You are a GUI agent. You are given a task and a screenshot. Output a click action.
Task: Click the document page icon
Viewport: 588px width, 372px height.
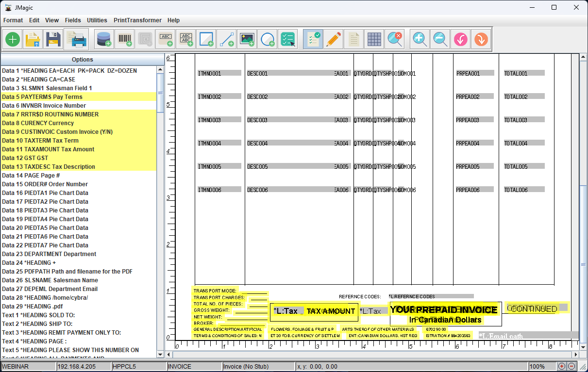point(353,39)
